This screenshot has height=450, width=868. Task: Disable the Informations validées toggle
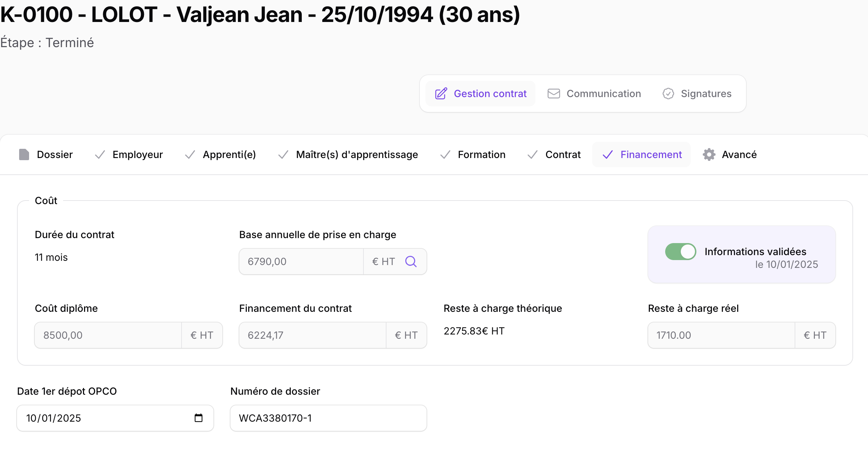(680, 252)
